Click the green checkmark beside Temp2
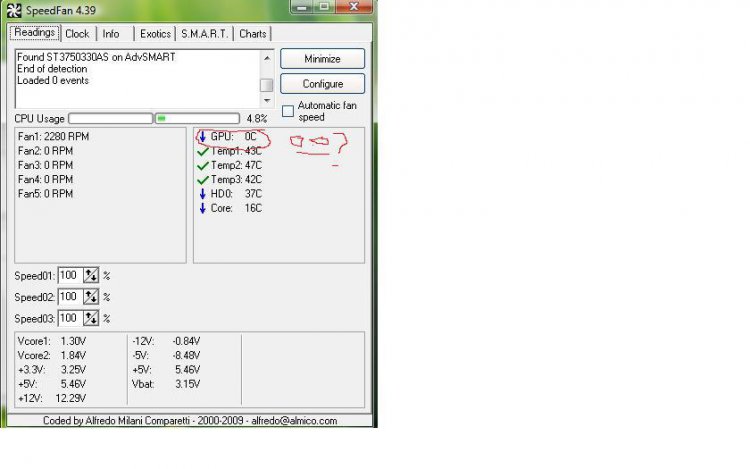Viewport: 750px width, 469px height. (203, 166)
